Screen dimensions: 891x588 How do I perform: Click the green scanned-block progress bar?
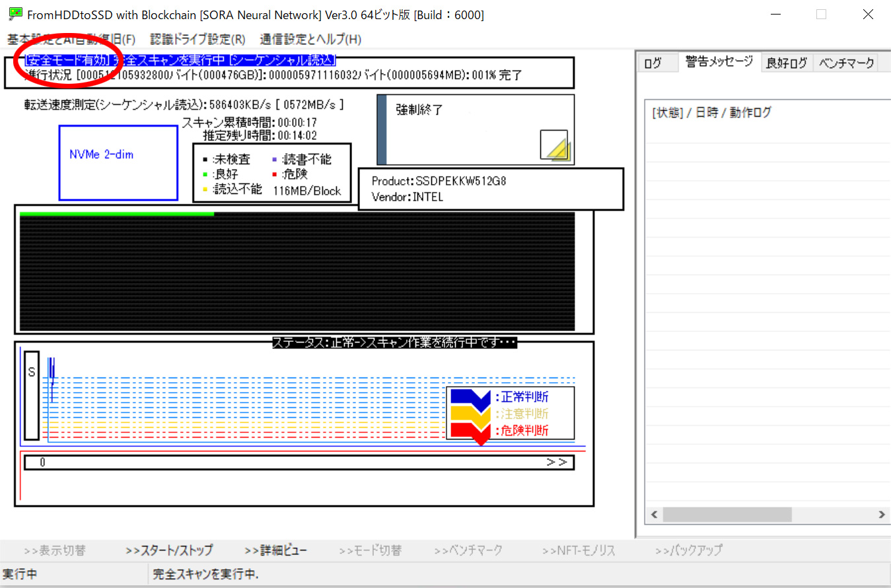[117, 214]
